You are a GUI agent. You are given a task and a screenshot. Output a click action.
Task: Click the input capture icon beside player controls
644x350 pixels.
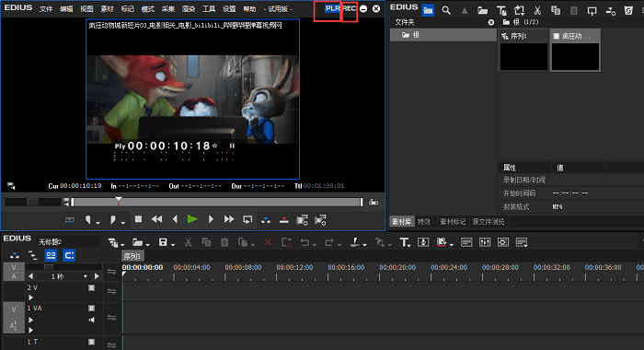[x=70, y=220]
